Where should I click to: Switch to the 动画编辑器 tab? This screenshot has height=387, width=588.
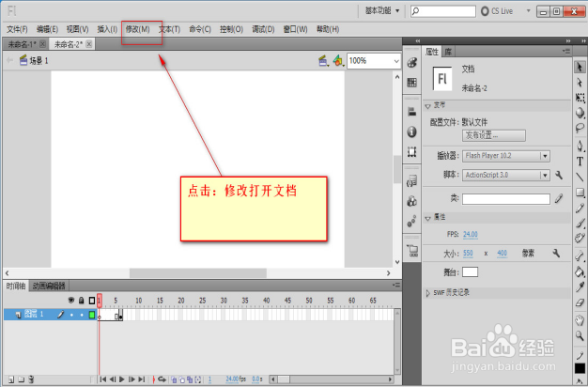click(x=49, y=286)
